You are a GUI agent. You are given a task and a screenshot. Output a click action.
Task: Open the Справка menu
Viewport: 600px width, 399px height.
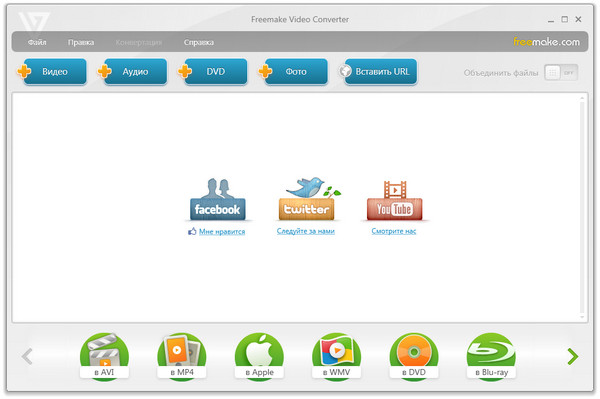(x=199, y=42)
